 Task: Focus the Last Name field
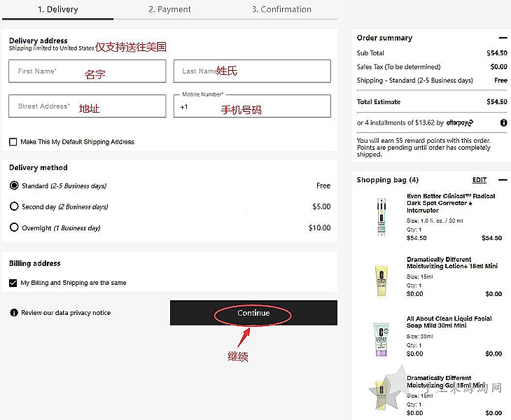tap(252, 71)
